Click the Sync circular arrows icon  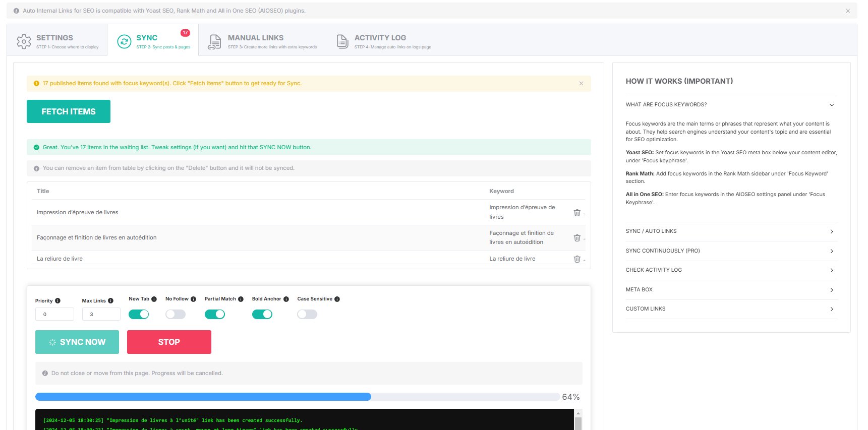coord(124,41)
